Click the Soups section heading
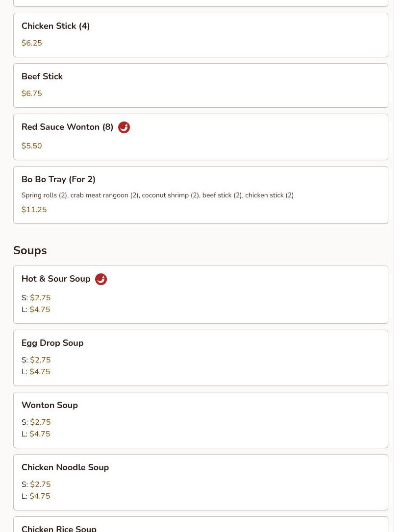 click(30, 251)
